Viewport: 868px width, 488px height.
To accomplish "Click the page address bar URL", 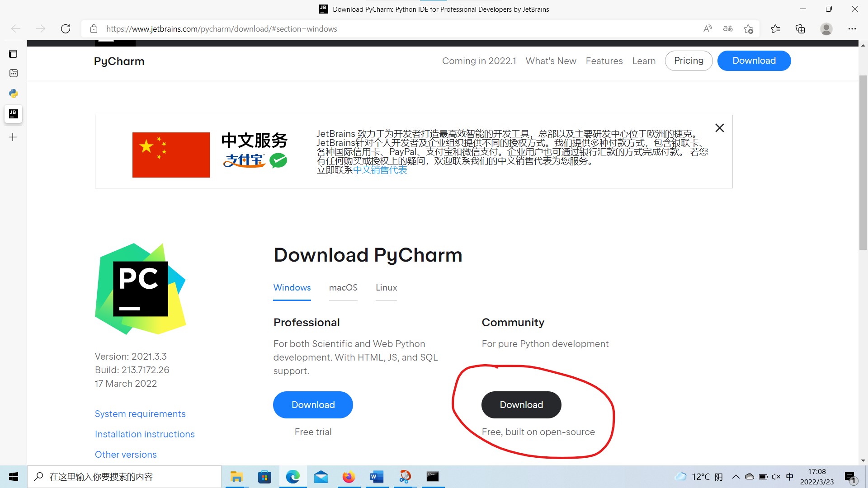I will click(x=222, y=29).
